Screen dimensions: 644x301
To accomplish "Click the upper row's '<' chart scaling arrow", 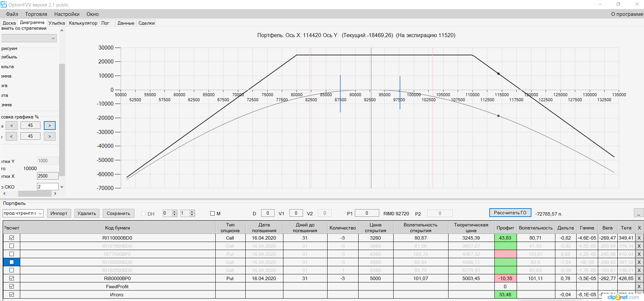I will click(11, 126).
